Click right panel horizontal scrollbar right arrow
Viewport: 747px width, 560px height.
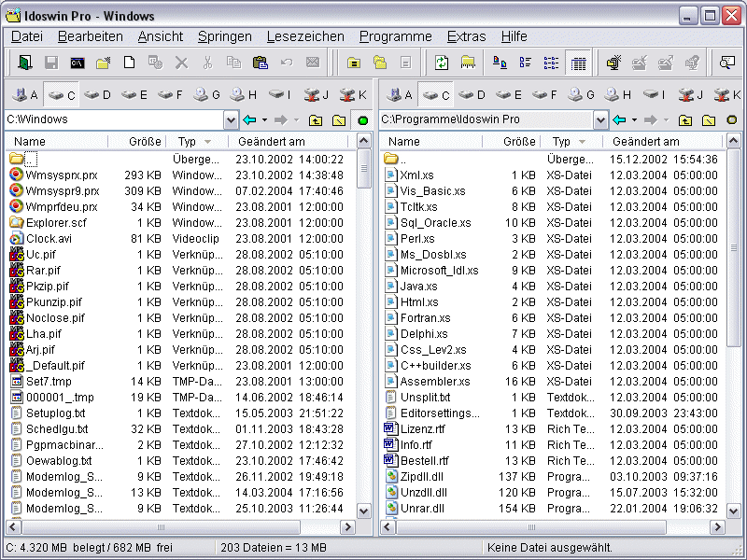coord(717,527)
